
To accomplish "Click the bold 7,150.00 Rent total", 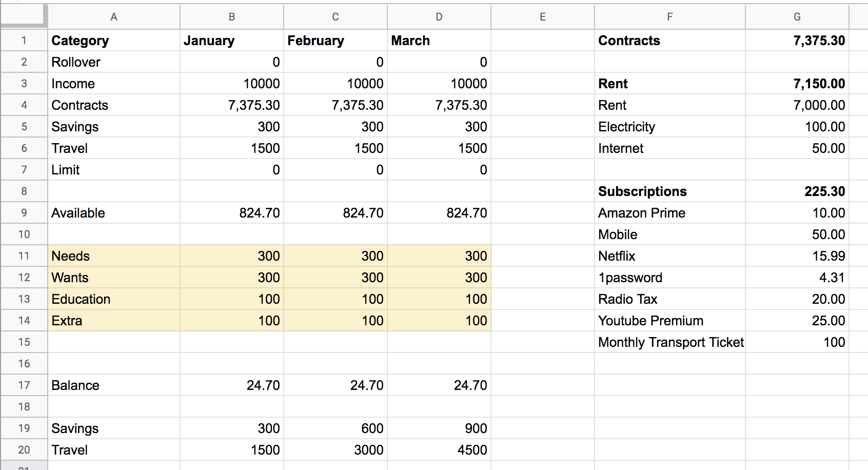I will [797, 84].
